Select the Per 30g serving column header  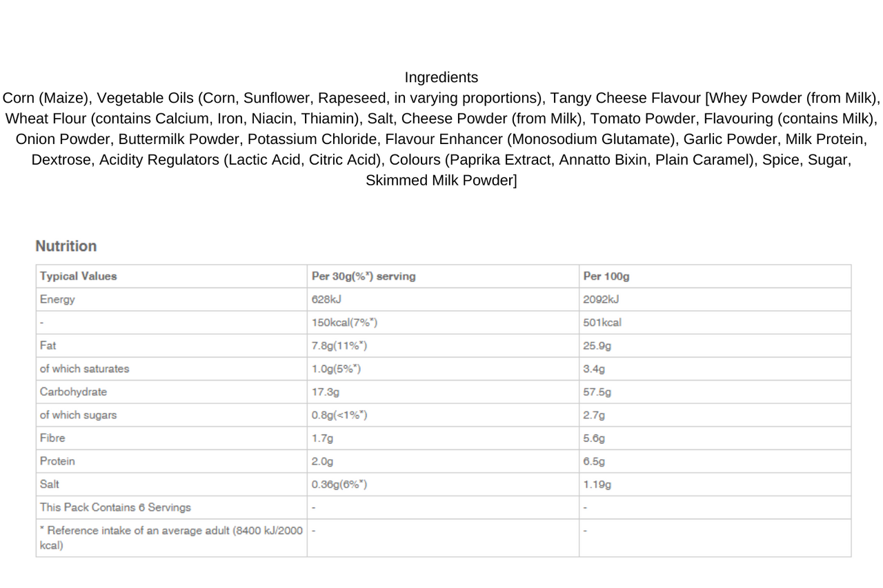tap(364, 276)
